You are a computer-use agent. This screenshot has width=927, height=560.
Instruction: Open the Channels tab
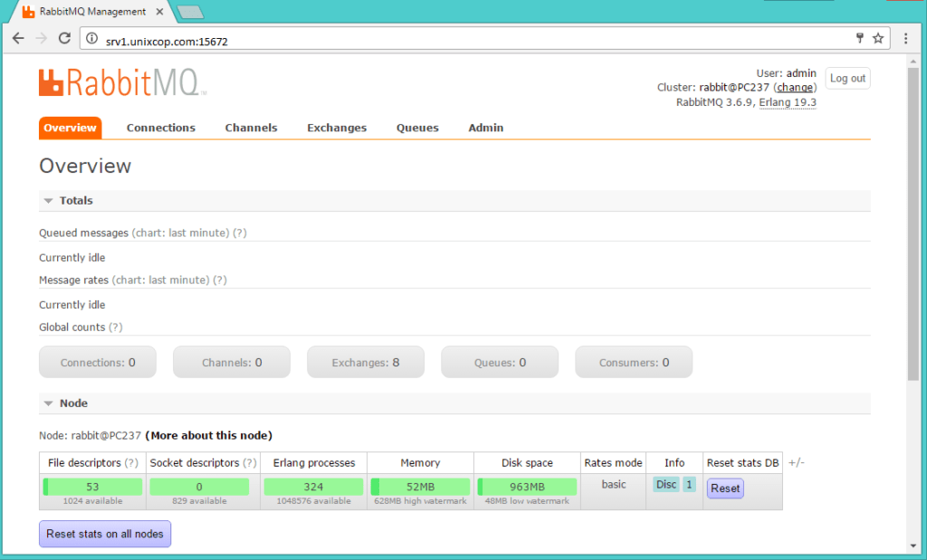[252, 128]
